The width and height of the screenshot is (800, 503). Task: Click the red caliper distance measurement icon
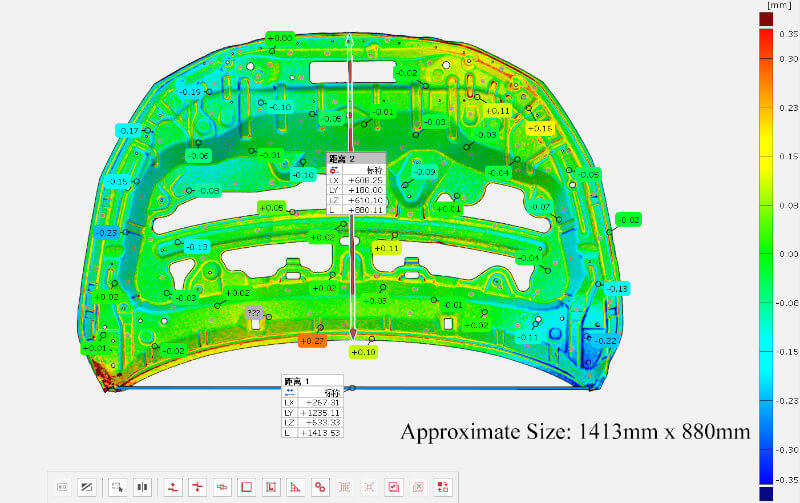pos(222,487)
